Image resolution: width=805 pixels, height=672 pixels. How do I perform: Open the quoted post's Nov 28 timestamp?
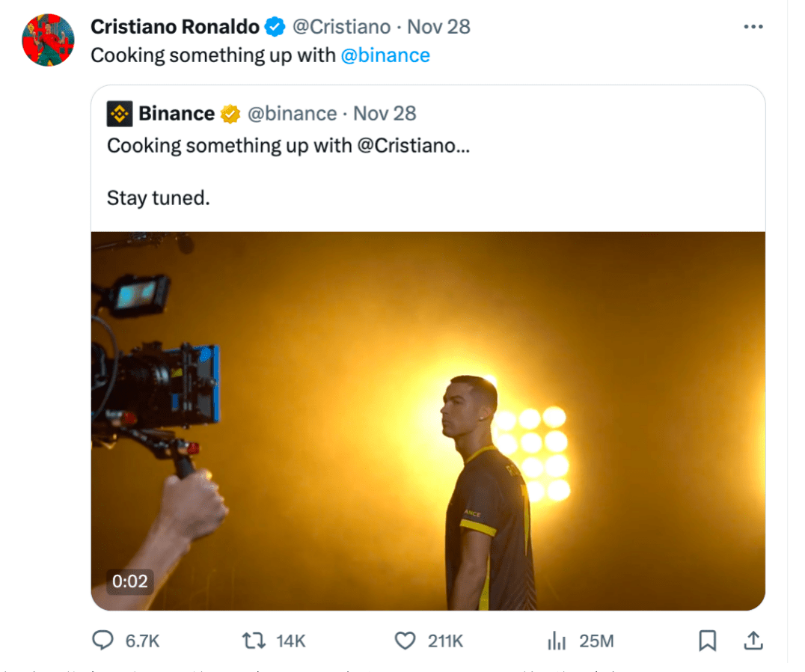[385, 114]
